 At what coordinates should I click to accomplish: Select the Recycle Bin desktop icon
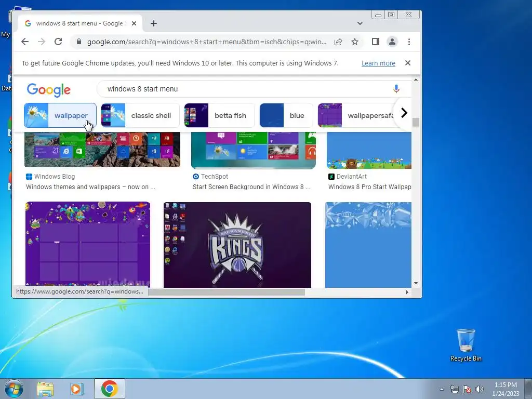click(466, 345)
